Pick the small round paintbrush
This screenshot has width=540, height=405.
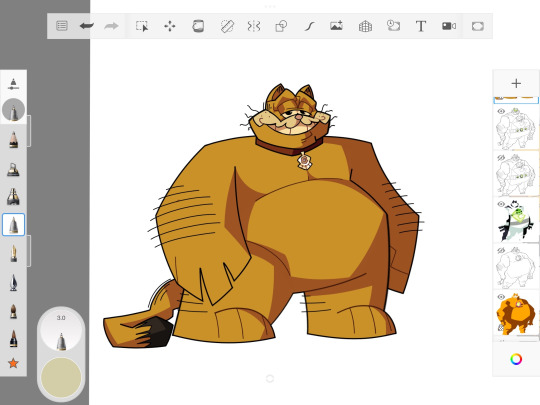[x=13, y=311]
